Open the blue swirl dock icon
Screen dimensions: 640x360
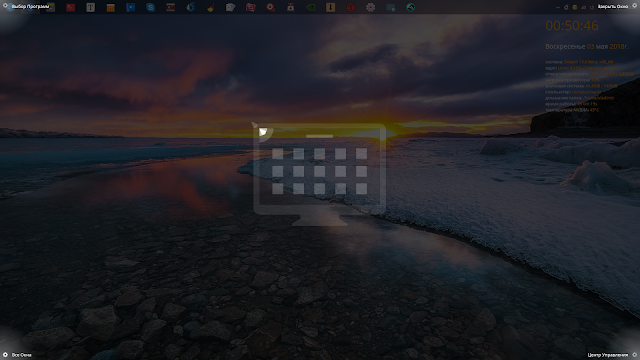coord(191,7)
